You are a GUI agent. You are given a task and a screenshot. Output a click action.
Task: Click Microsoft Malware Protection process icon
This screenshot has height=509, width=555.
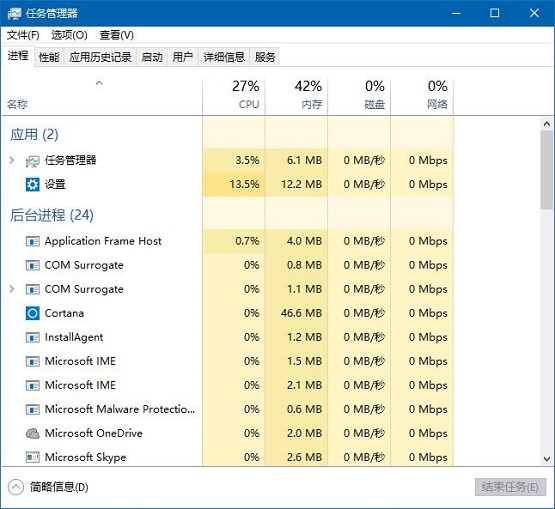click(33, 410)
